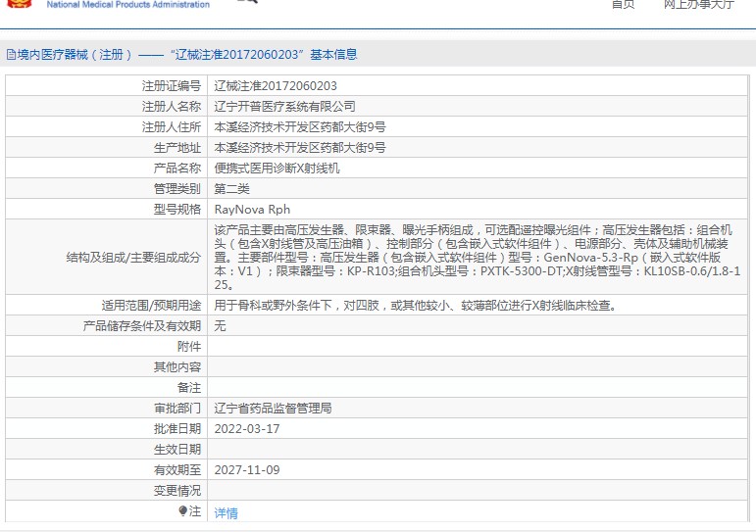
Task: Click the 批准日期 label
Action: pyautogui.click(x=176, y=429)
